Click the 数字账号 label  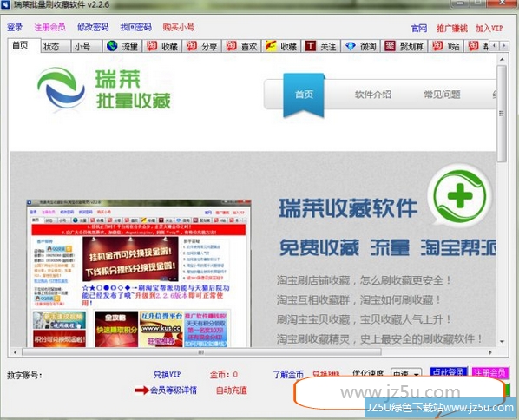[x=24, y=376]
